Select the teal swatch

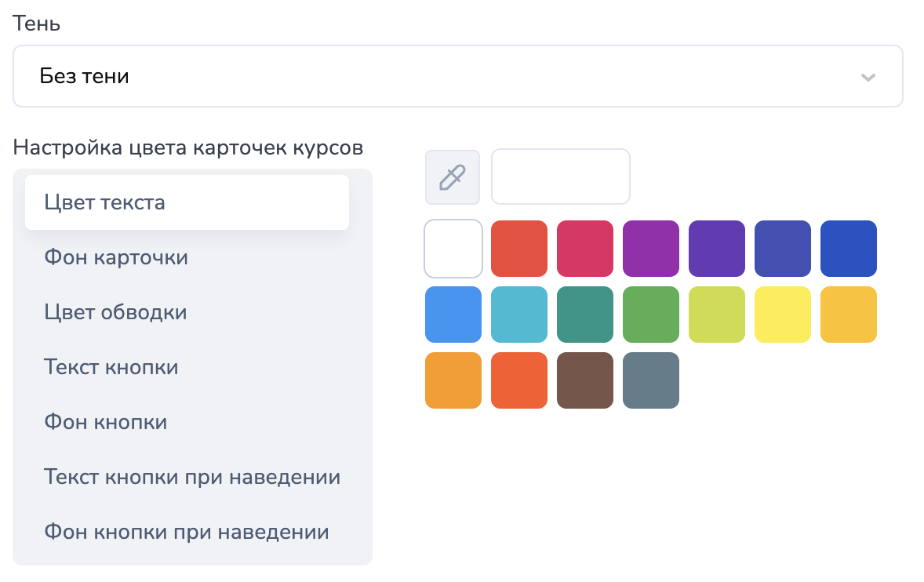(585, 315)
